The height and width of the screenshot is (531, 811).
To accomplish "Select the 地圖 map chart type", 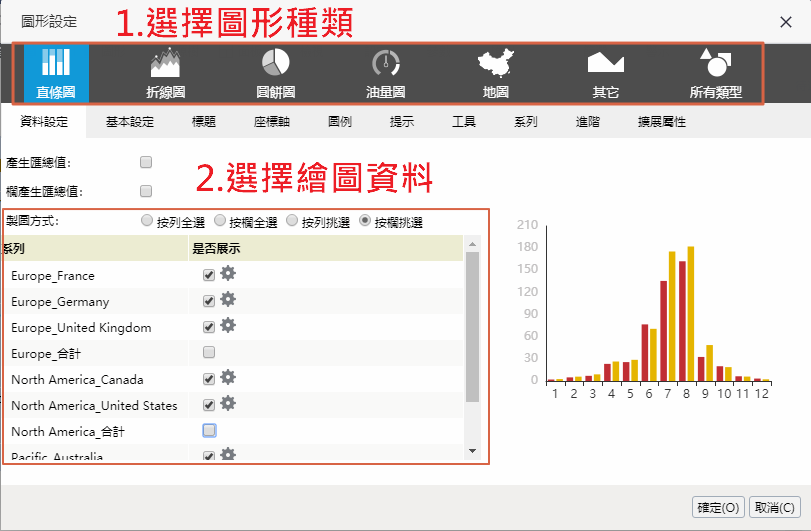I will 494,74.
